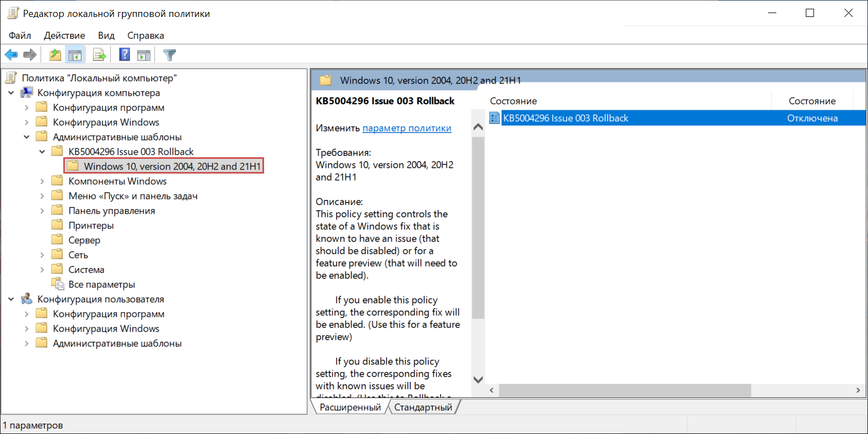This screenshot has width=868, height=434.
Task: Expand computer 'Конфигурация Windows' node
Action: [26, 122]
